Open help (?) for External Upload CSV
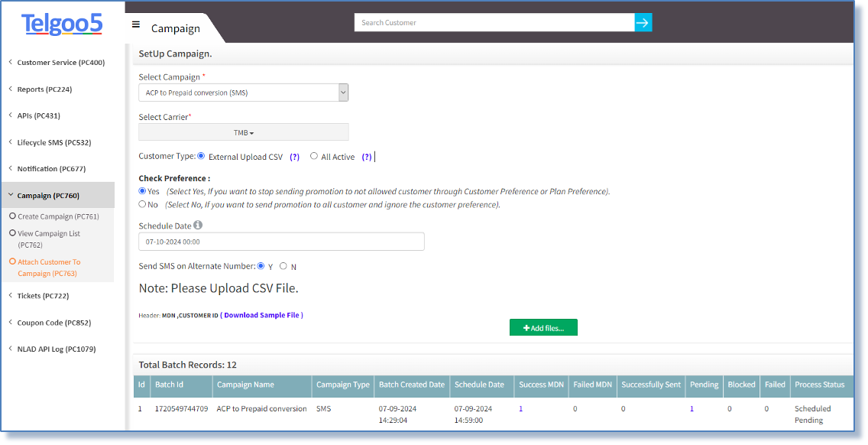 point(294,158)
